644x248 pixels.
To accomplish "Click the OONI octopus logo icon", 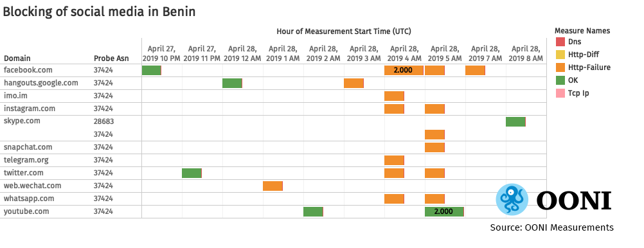I will click(x=512, y=199).
